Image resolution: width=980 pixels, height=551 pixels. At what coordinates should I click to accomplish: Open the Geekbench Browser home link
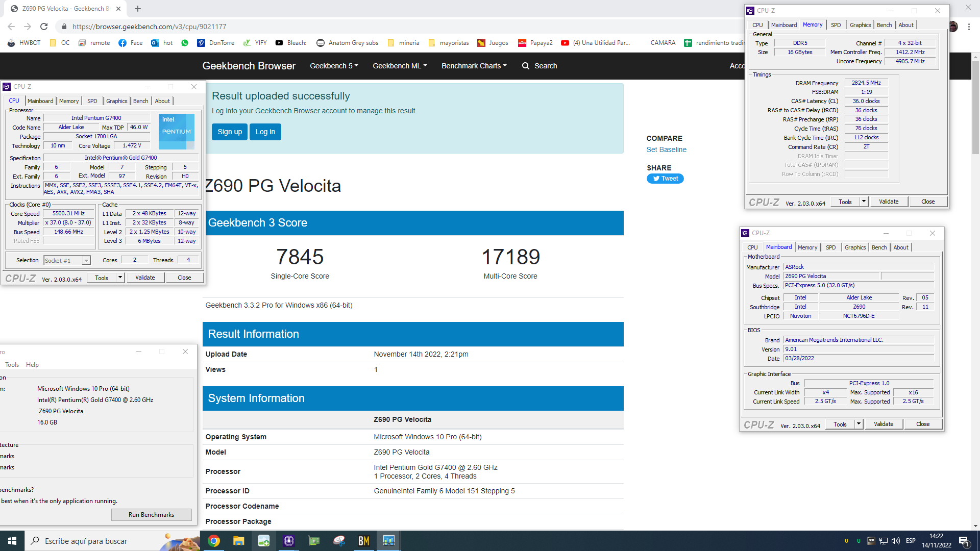[249, 66]
